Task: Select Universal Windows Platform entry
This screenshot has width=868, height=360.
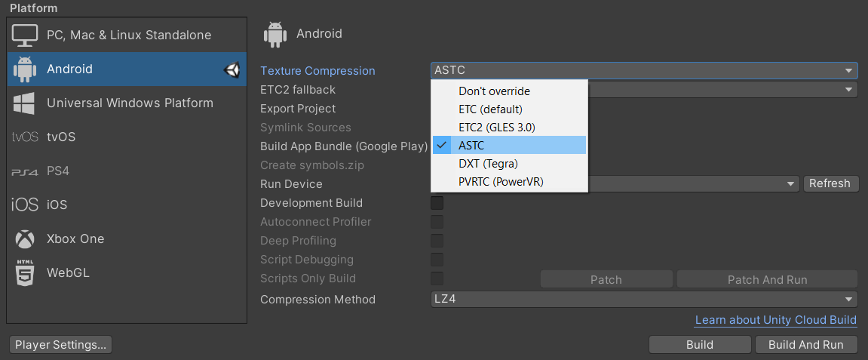Action: pyautogui.click(x=127, y=103)
